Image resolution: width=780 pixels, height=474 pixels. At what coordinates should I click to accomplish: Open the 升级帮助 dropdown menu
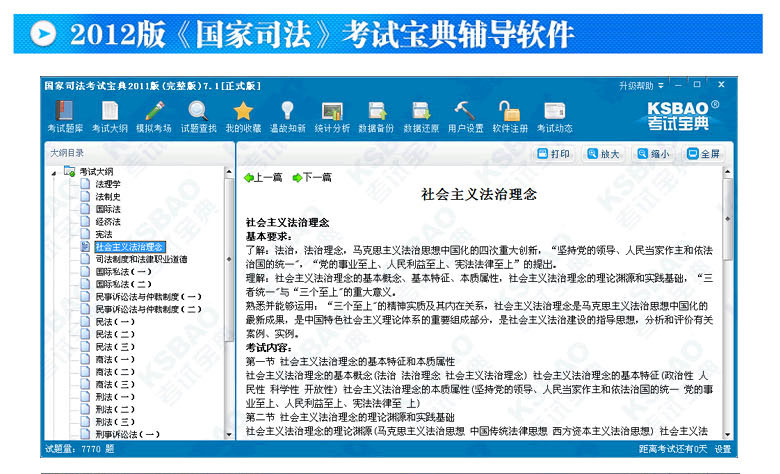pos(641,86)
